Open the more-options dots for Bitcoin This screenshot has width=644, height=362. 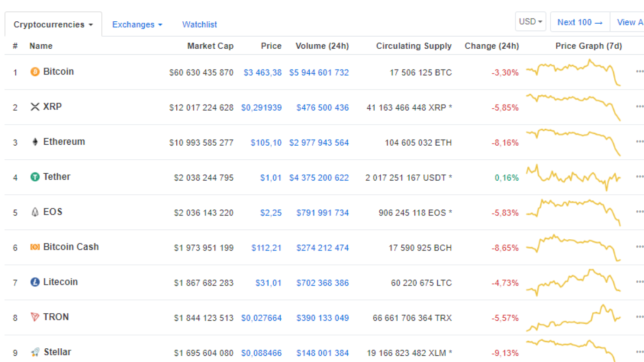pos(640,71)
